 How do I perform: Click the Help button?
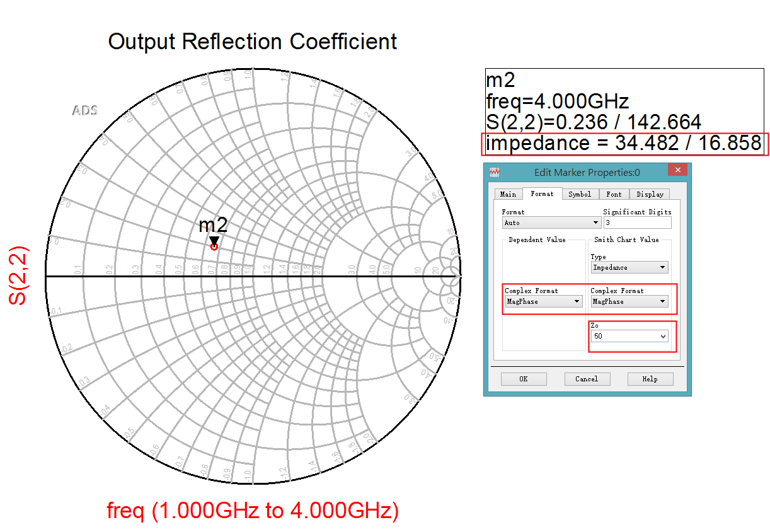tap(650, 379)
